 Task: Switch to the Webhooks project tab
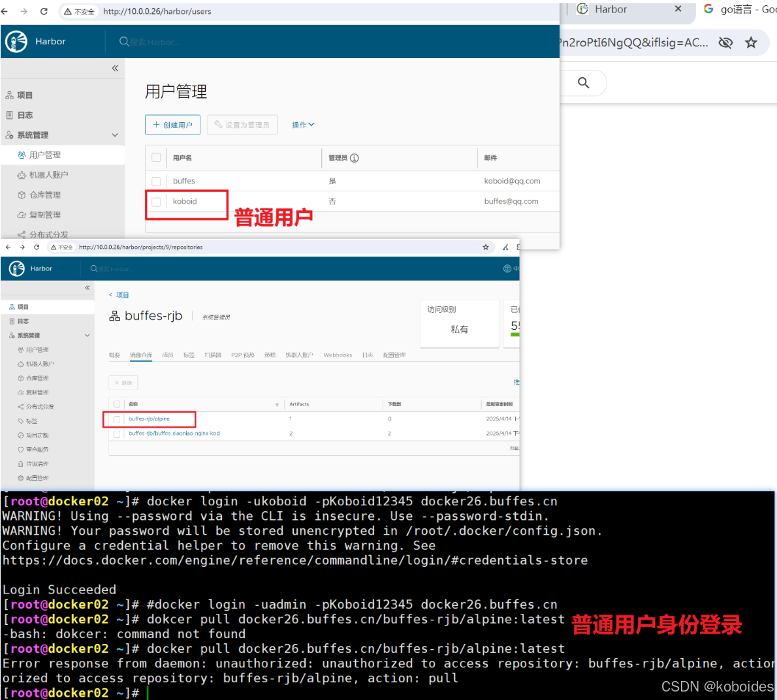pos(338,355)
